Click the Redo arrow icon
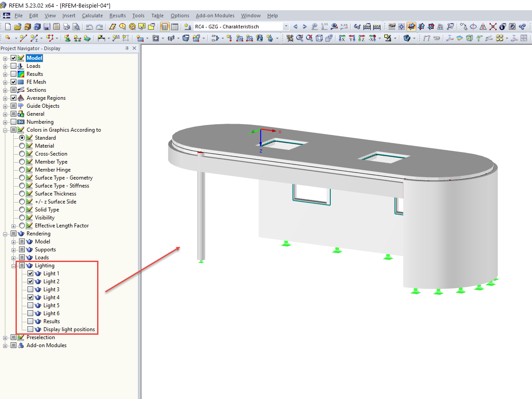 click(x=99, y=27)
